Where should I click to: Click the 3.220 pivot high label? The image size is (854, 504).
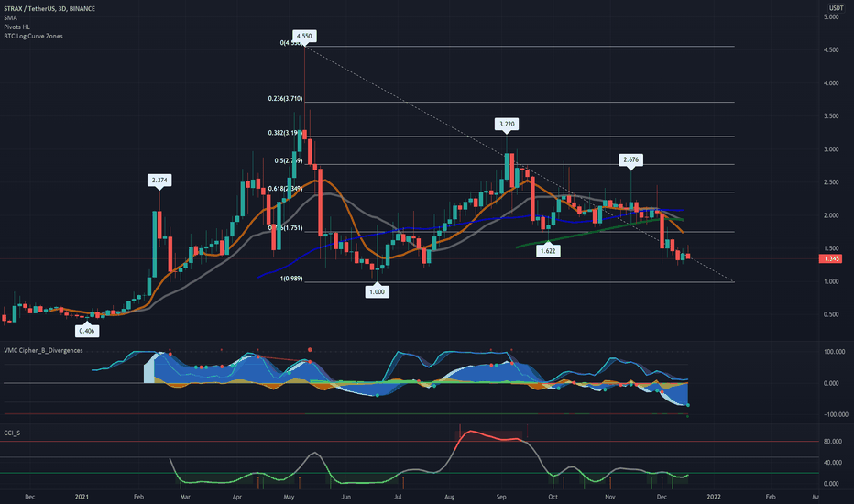click(507, 125)
